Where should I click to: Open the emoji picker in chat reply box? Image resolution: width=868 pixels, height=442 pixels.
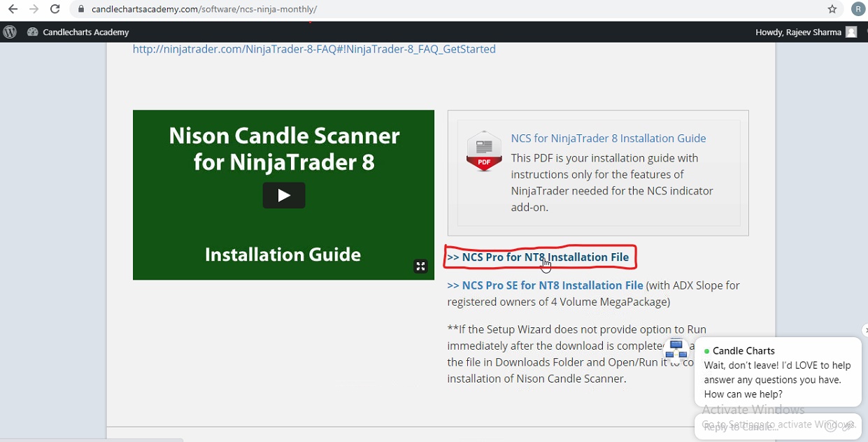pos(830,427)
